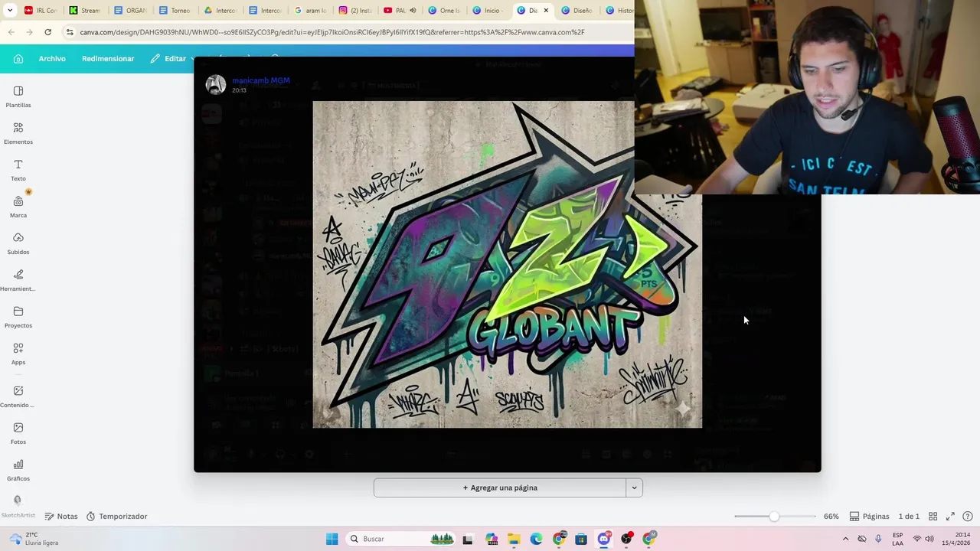
Task: Open the Redimensionar menu
Action: click(108, 59)
